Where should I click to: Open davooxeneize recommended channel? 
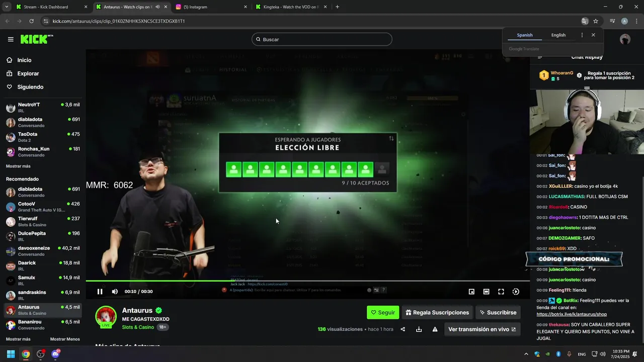point(43,251)
